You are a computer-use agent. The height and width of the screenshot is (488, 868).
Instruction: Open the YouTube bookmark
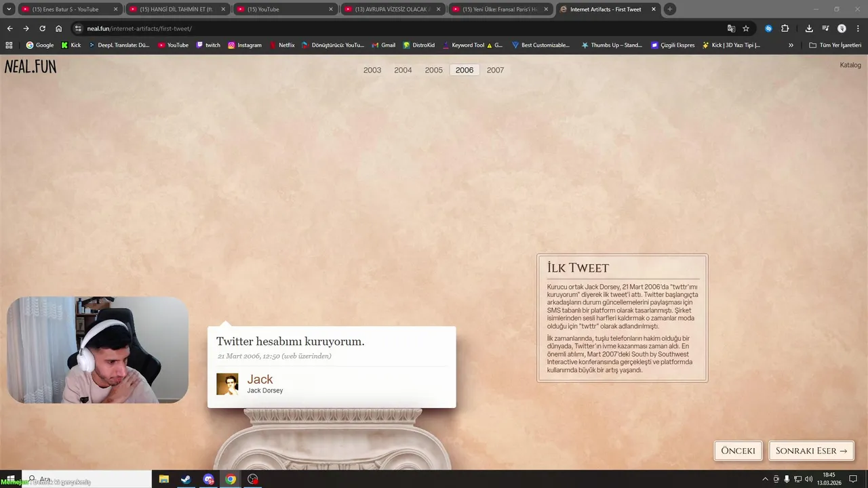coord(173,45)
